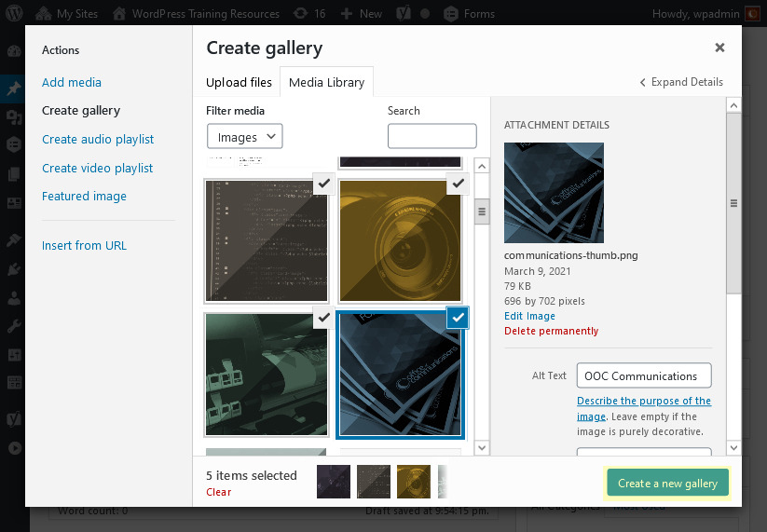Click first dark selected thumbnail in tray
Image resolution: width=767 pixels, height=532 pixels.
click(334, 482)
